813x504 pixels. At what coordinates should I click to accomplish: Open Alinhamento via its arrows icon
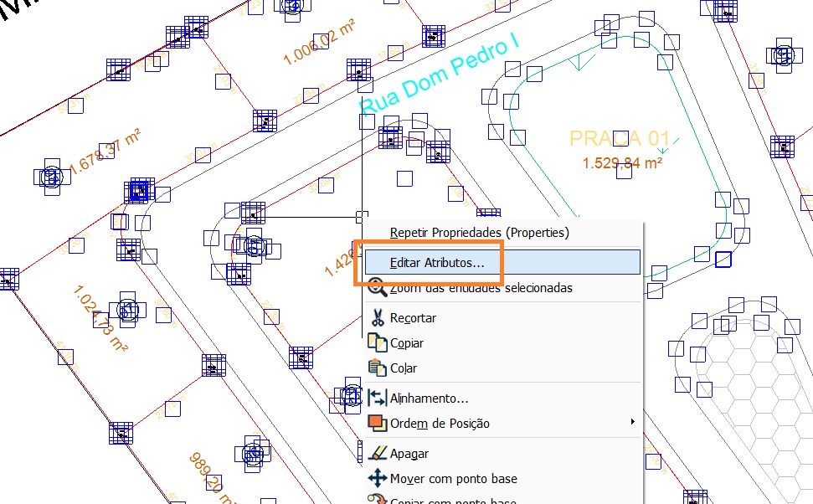coord(377,399)
